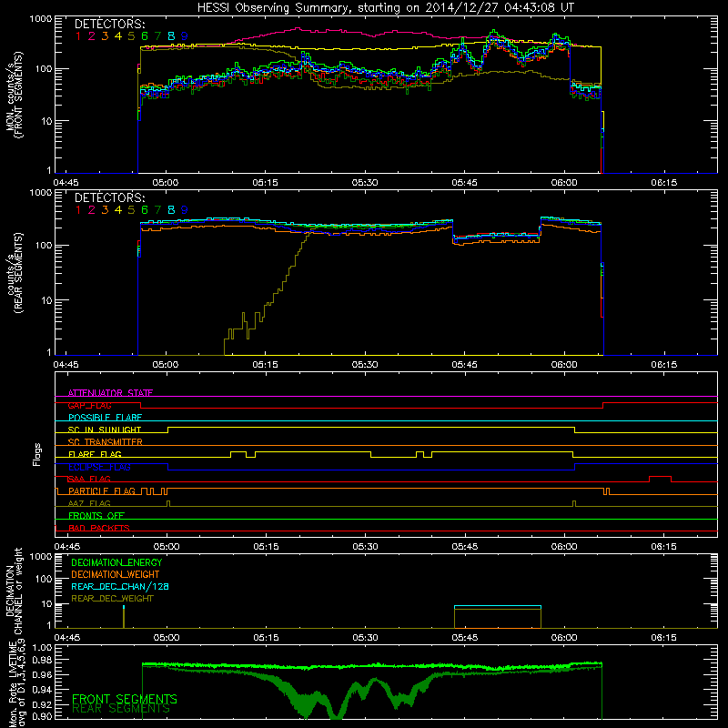Click the DETECTORS: label in the front segments plot
The height and width of the screenshot is (728, 728).
tap(110, 24)
